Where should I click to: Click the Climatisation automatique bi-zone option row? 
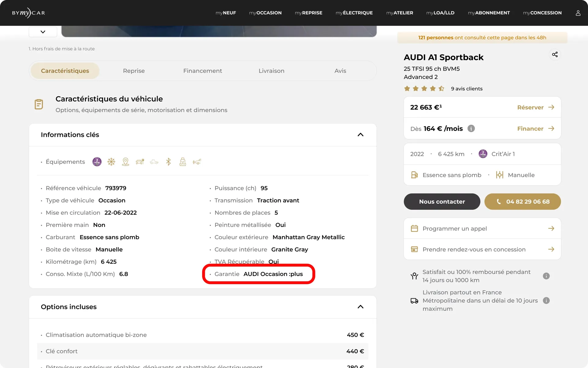[x=203, y=335]
